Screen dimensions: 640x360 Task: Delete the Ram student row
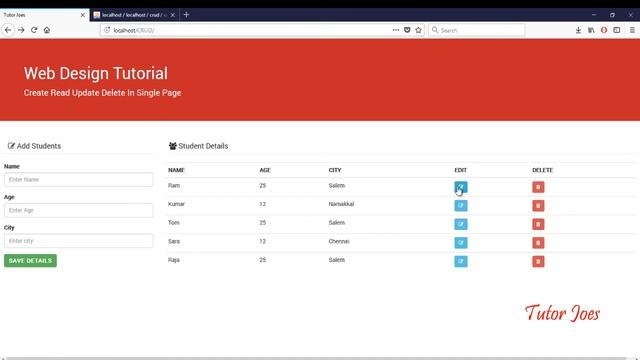pyautogui.click(x=538, y=187)
